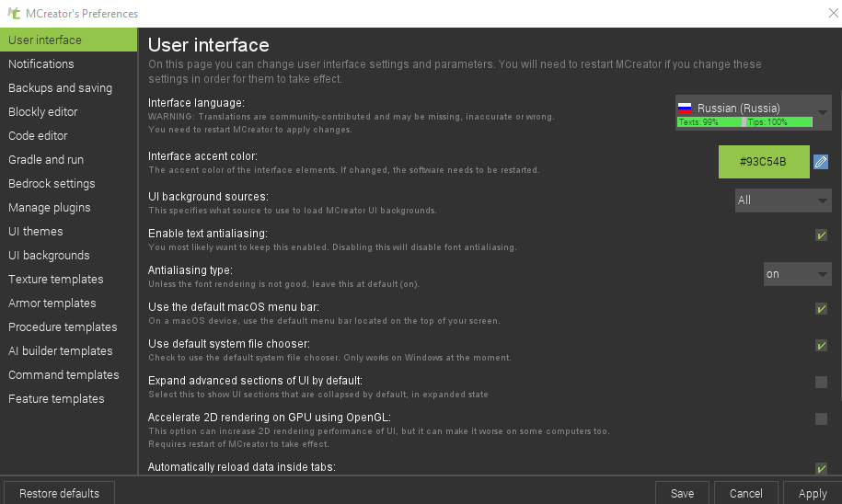
Task: Click the MCreator logo in title bar
Action: pos(13,14)
